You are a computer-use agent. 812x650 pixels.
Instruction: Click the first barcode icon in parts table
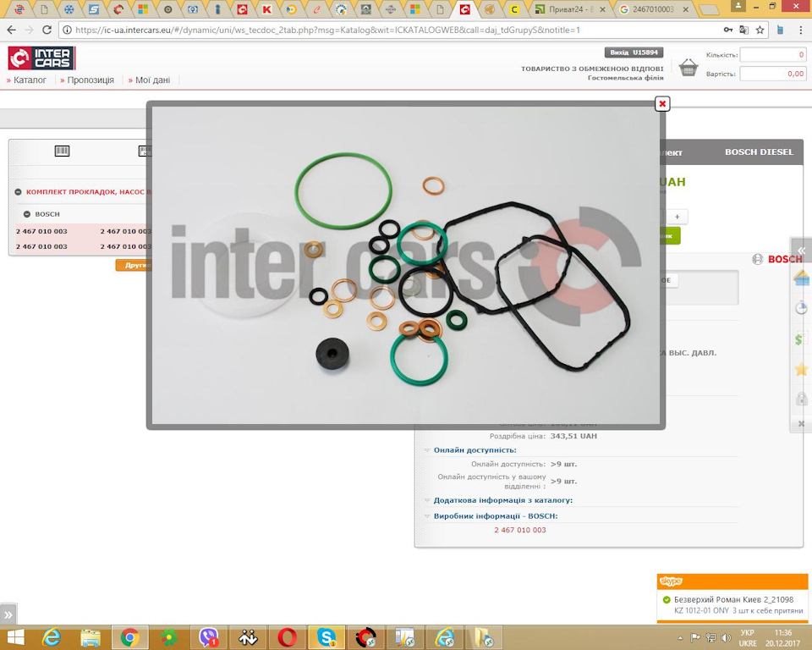62,151
